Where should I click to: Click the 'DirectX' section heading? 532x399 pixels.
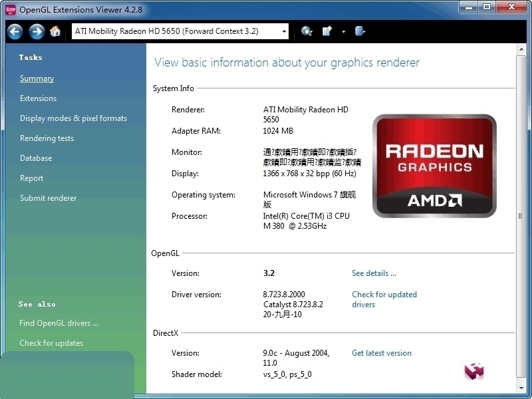(x=166, y=333)
